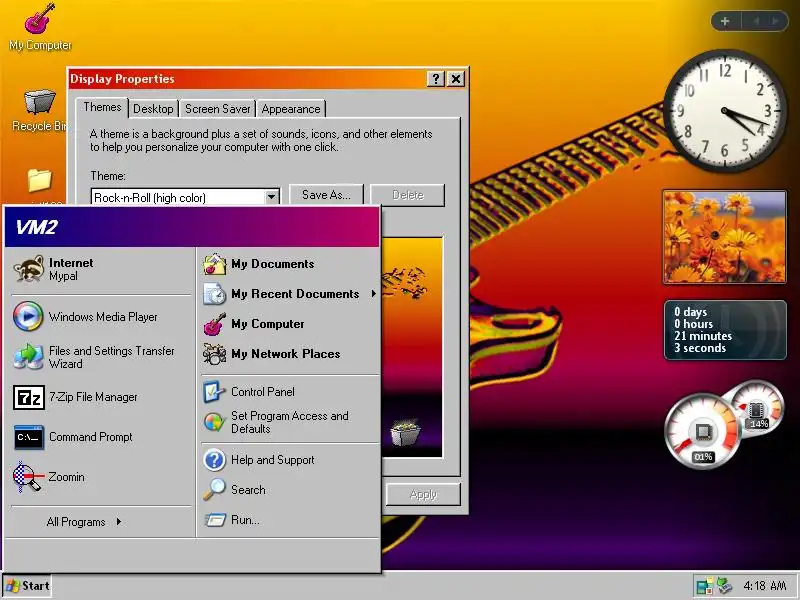The image size is (800, 600).
Task: Click the memory usage small gauge
Action: 757,409
